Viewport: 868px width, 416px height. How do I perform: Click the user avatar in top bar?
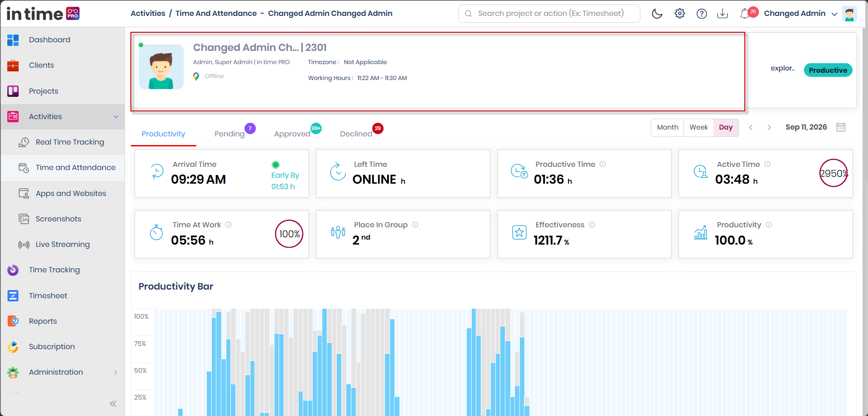click(849, 14)
